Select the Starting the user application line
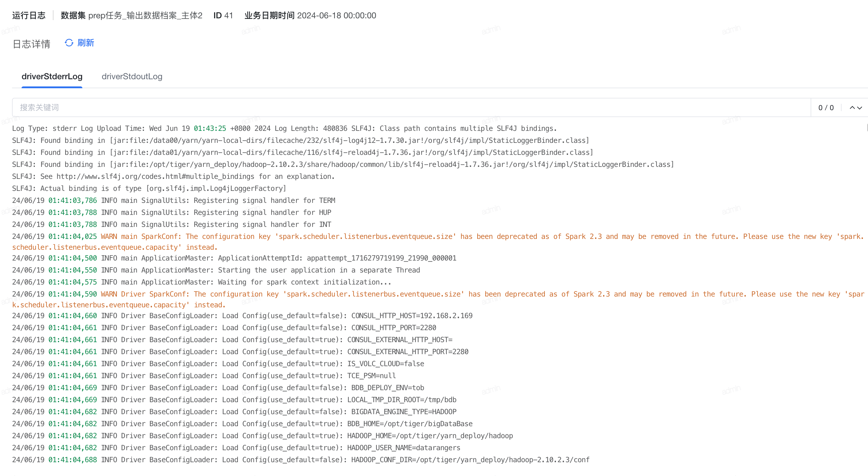The image size is (868, 476). 216,270
